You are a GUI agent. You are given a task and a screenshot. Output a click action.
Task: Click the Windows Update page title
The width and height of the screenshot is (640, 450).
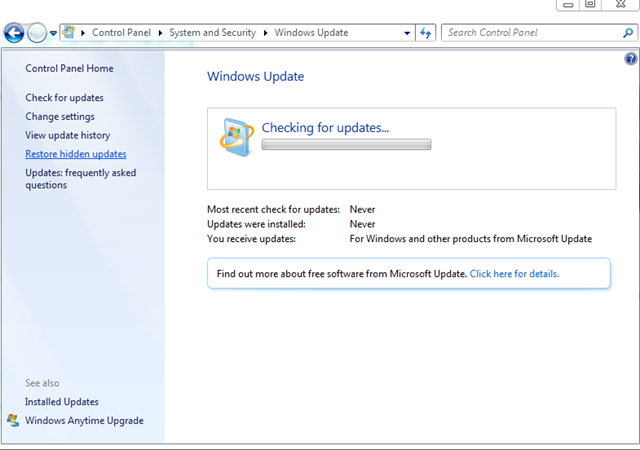[256, 76]
